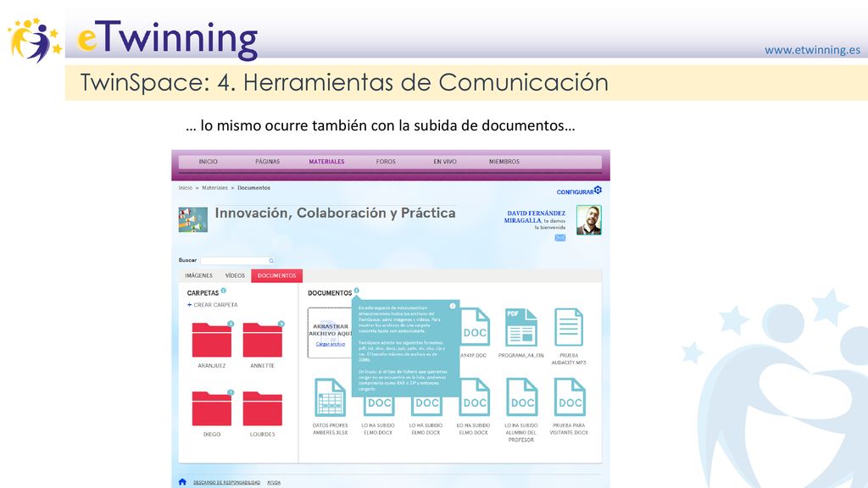Switch to the VÍDEOS tab
The width and height of the screenshot is (868, 488).
(235, 275)
